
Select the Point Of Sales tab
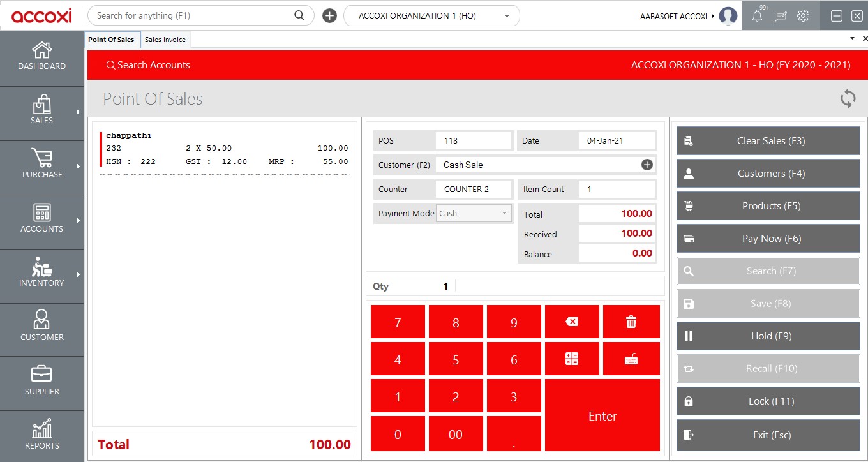111,40
